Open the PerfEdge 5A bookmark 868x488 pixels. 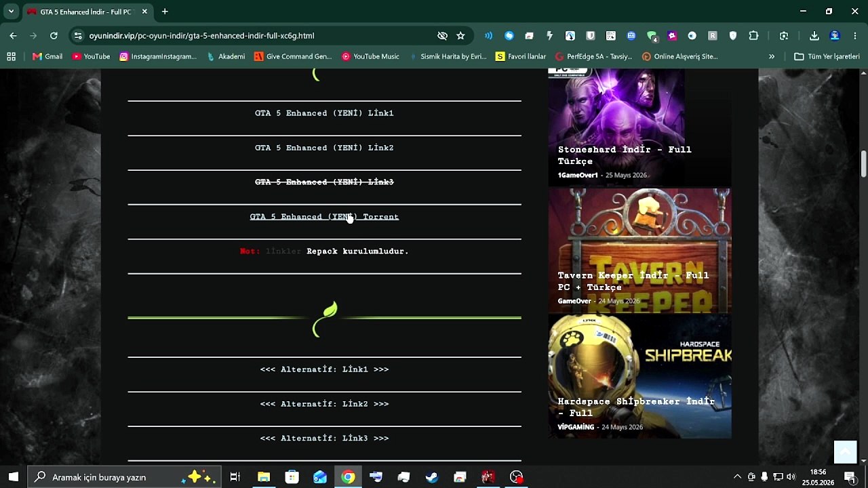tap(593, 57)
